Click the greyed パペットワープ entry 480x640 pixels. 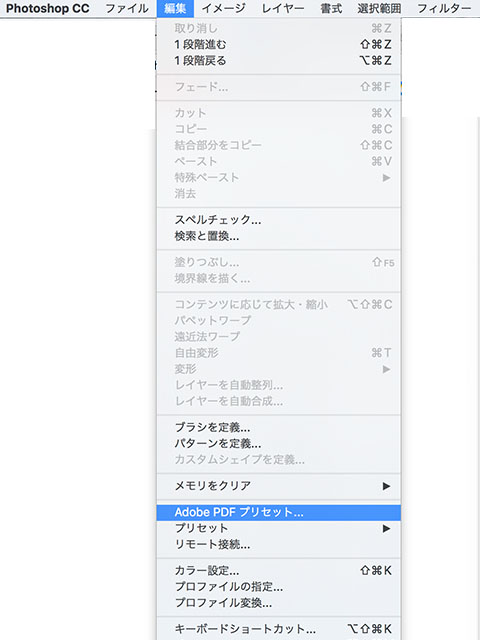click(x=279, y=320)
